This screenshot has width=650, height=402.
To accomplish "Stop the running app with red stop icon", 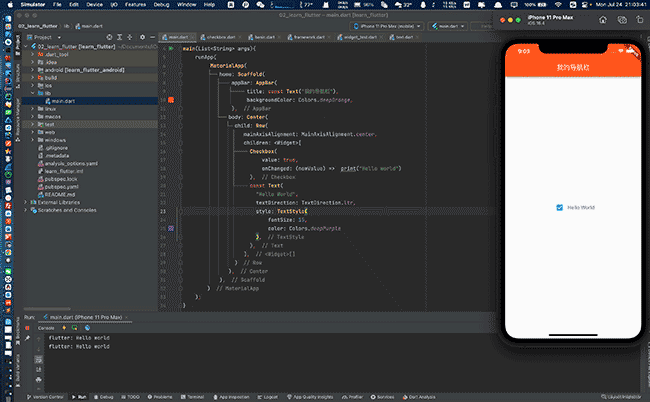I will click(27, 328).
